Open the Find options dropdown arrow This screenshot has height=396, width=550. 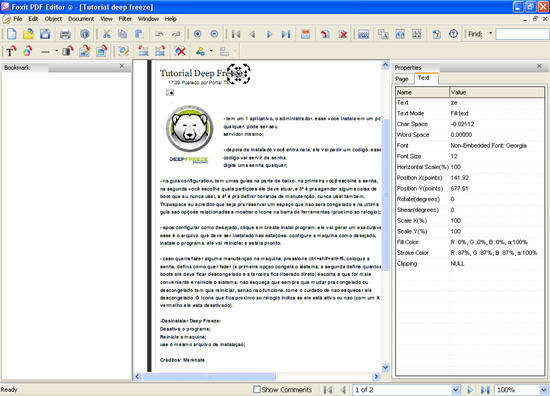[x=490, y=34]
